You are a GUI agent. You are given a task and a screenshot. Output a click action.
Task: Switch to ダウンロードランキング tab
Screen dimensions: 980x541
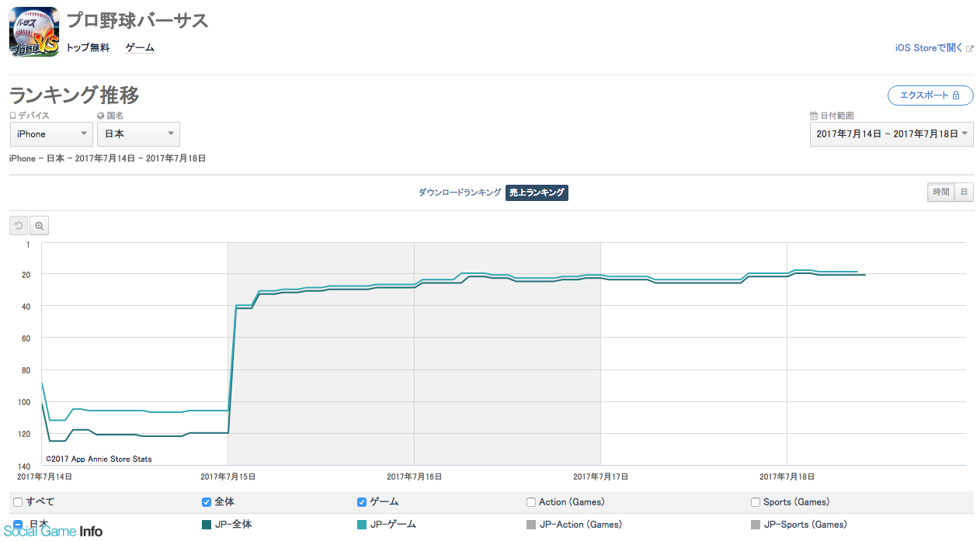click(x=460, y=192)
